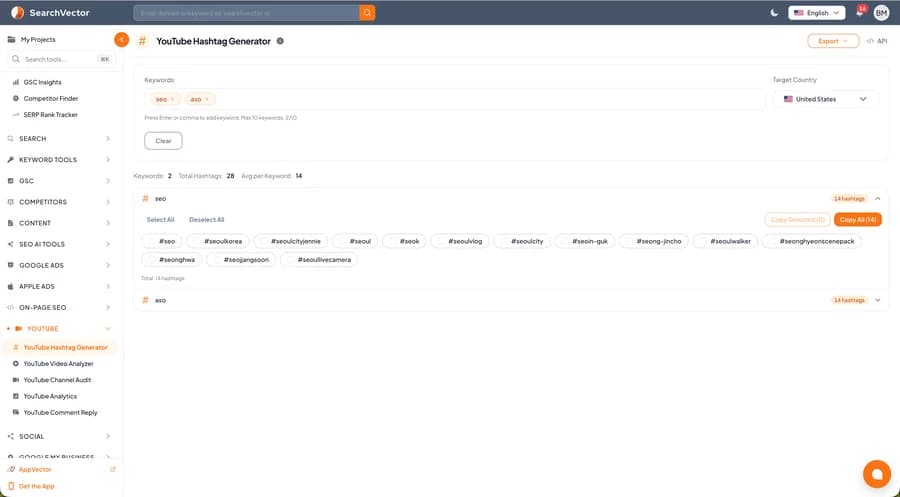The height and width of the screenshot is (497, 900).
Task: Open the AppVector link
Action: [35, 469]
